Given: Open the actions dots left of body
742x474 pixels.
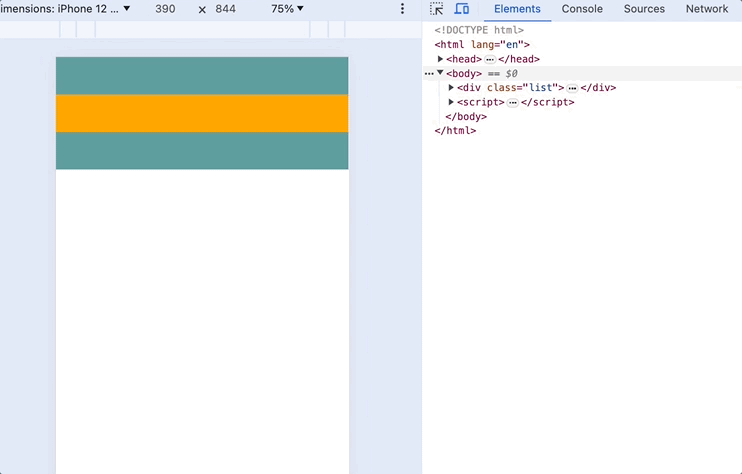Looking at the screenshot, I should pos(429,73).
